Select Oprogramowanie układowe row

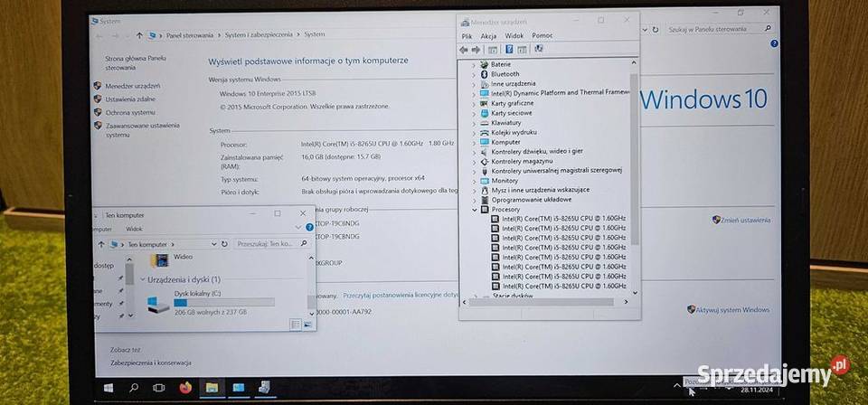coord(532,200)
